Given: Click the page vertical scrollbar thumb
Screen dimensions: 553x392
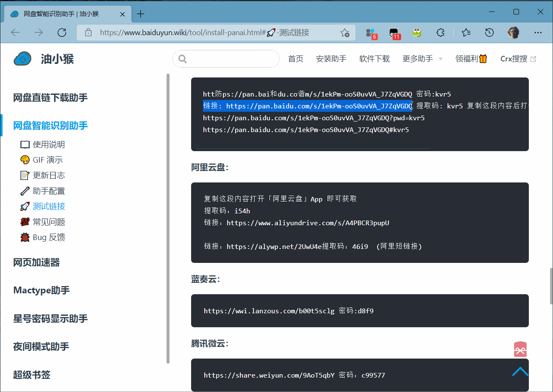Looking at the screenshot, I should pyautogui.click(x=550, y=286).
